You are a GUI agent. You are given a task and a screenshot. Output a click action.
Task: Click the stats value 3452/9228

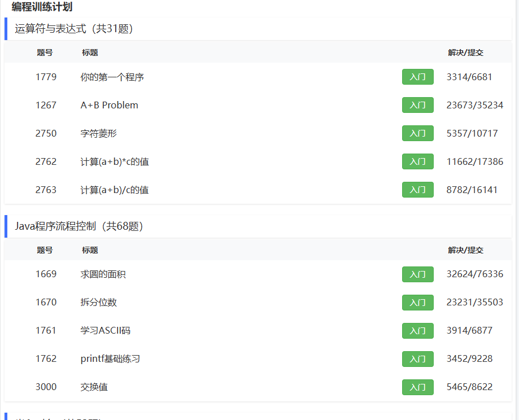click(x=469, y=358)
